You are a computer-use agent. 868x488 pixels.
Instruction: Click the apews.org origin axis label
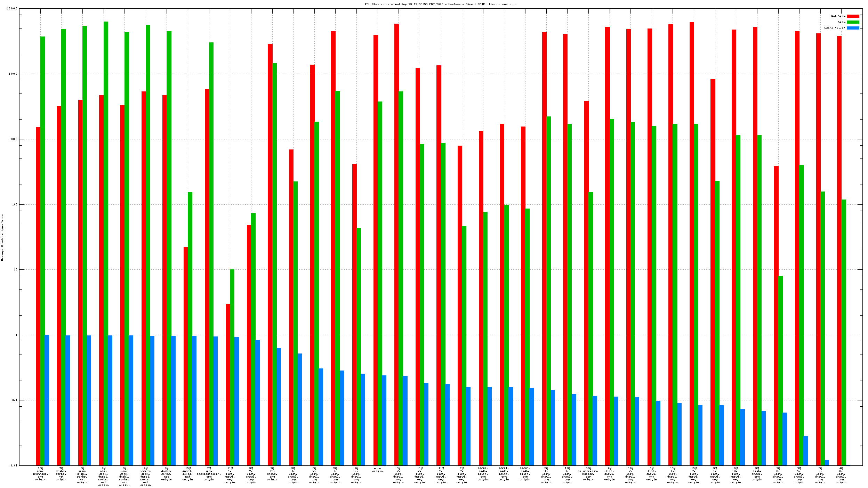[x=272, y=474]
